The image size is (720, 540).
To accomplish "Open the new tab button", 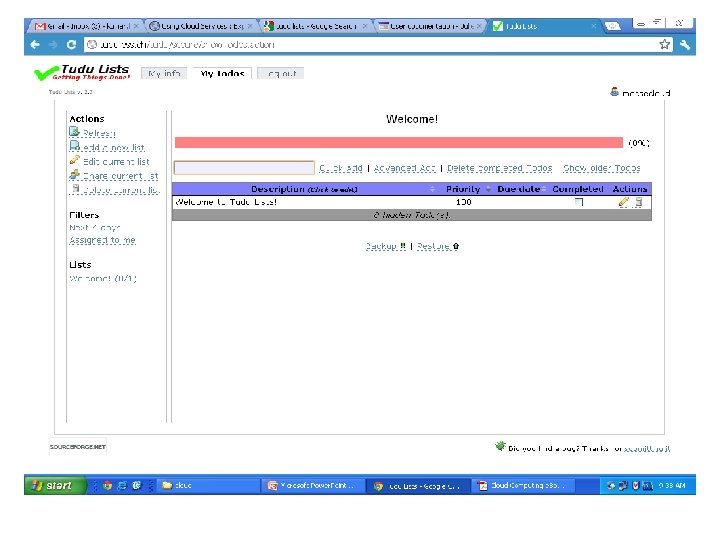I will click(x=612, y=26).
